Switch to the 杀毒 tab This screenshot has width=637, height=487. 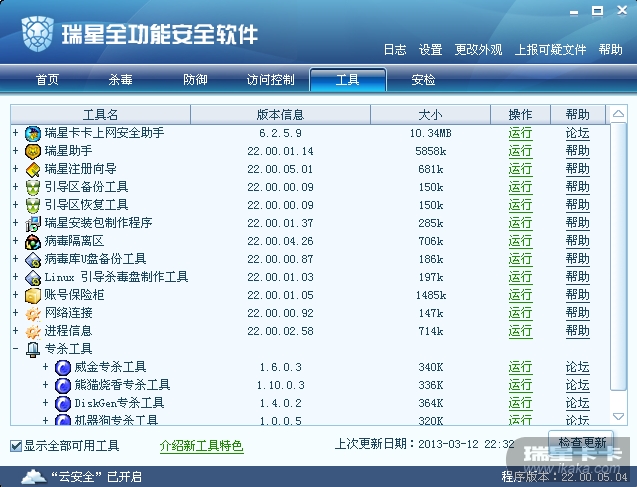pos(121,80)
